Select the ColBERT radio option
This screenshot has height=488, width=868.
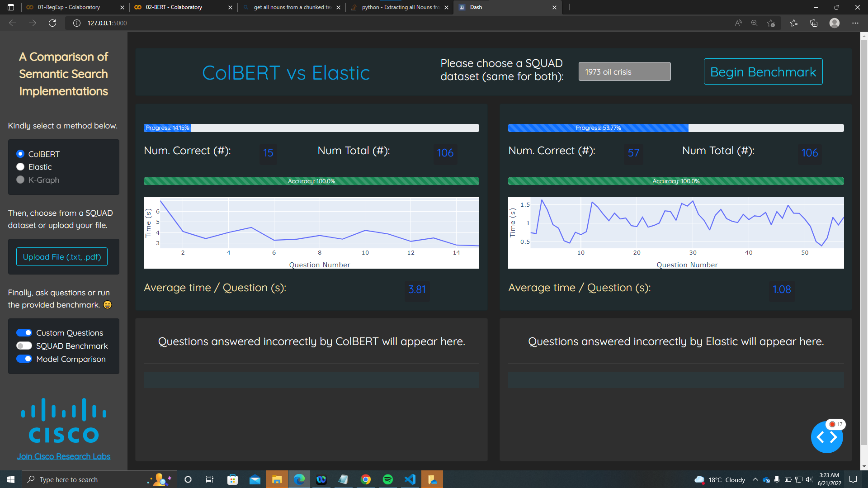pyautogui.click(x=20, y=154)
